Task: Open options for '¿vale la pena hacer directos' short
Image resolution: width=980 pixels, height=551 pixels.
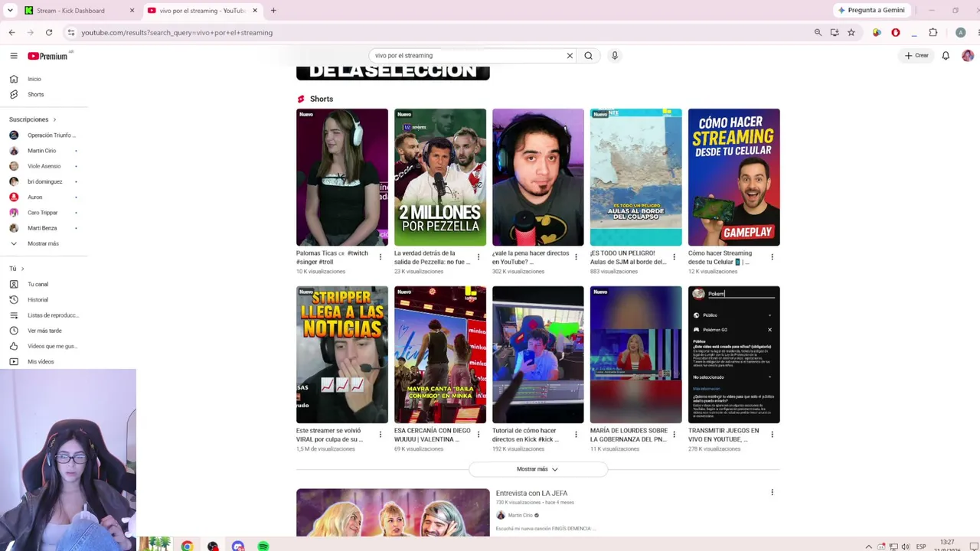Action: [x=577, y=257]
